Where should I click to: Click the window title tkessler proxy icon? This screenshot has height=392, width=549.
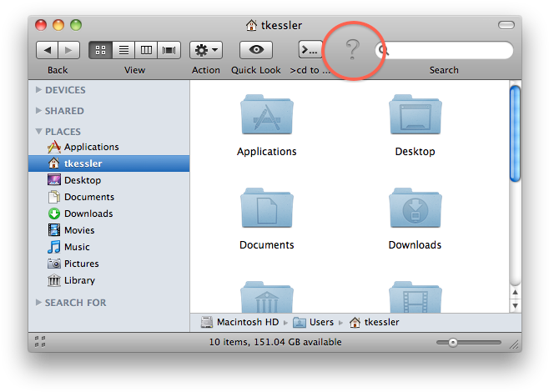click(x=251, y=25)
